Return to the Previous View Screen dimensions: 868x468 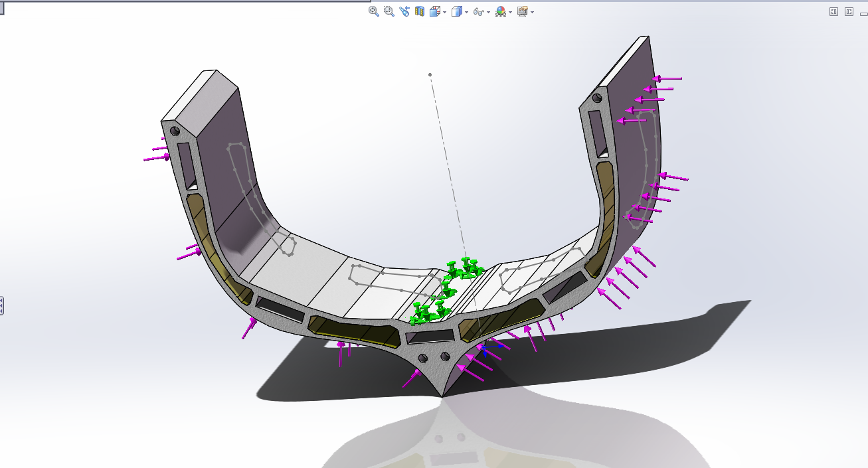pyautogui.click(x=404, y=11)
